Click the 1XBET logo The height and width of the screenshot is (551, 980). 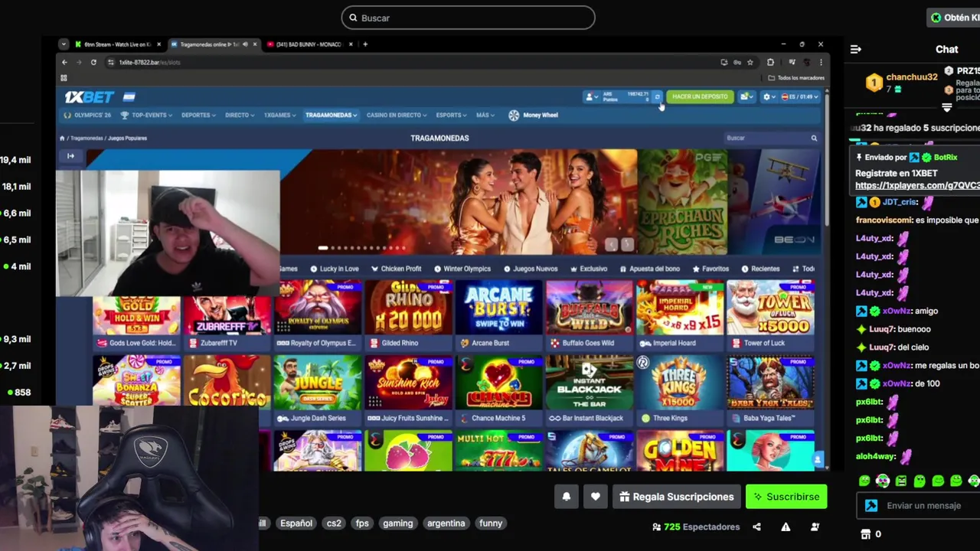coord(89,96)
